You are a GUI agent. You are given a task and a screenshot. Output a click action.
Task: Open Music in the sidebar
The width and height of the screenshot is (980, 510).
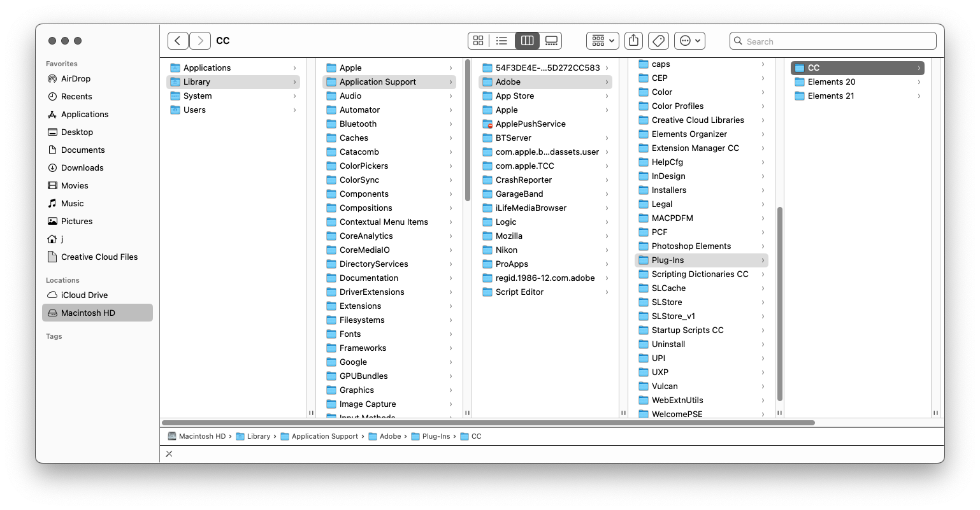coord(97,204)
